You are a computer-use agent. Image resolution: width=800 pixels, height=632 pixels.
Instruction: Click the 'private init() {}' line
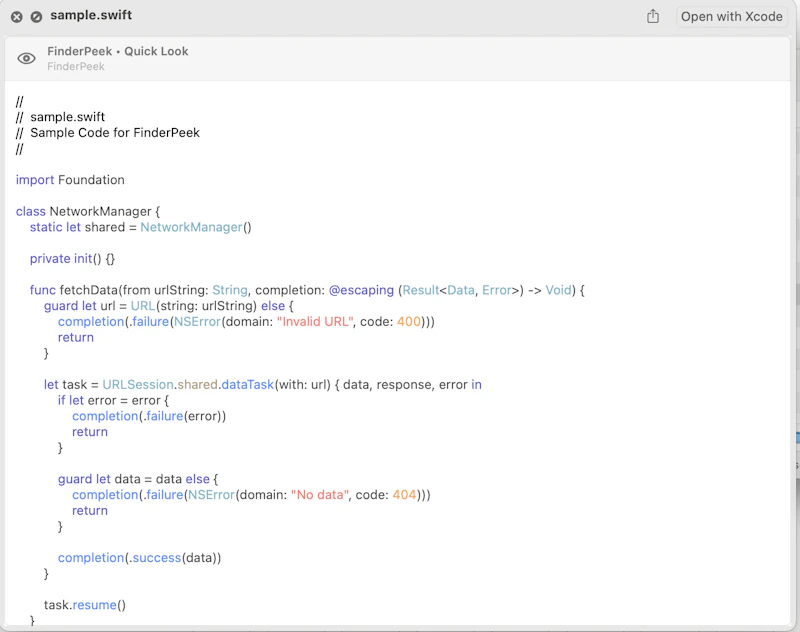point(72,259)
